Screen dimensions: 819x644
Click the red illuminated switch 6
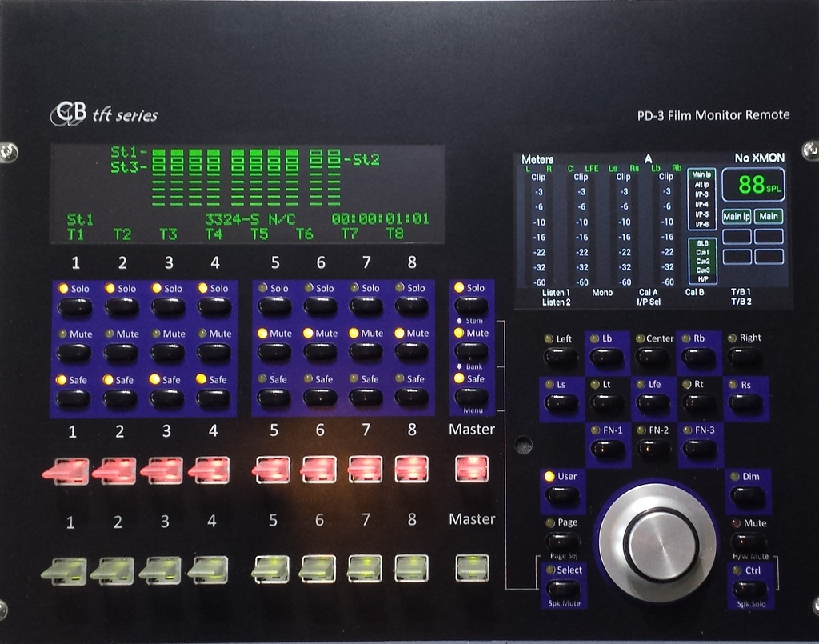(x=319, y=469)
